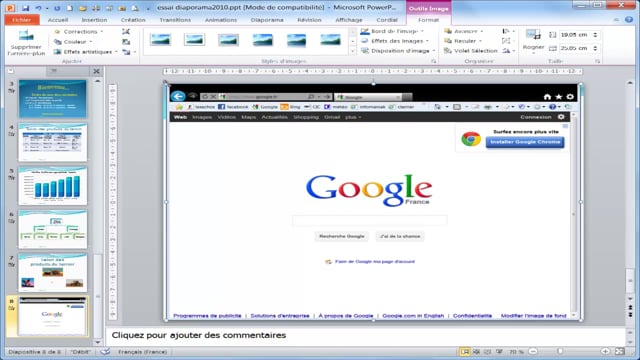
Task: Switch to Diaporama tab
Action: click(x=267, y=20)
